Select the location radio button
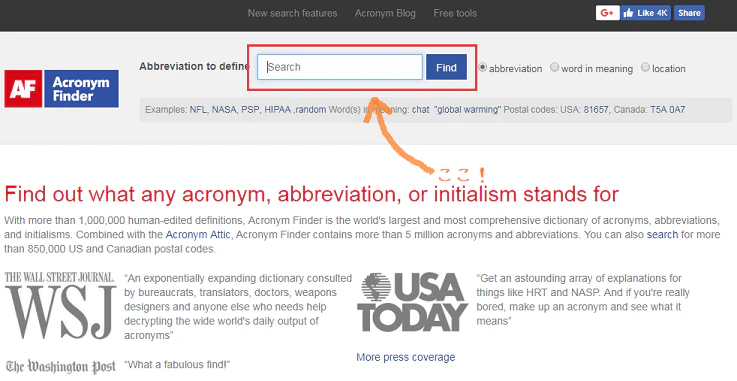 pyautogui.click(x=645, y=67)
